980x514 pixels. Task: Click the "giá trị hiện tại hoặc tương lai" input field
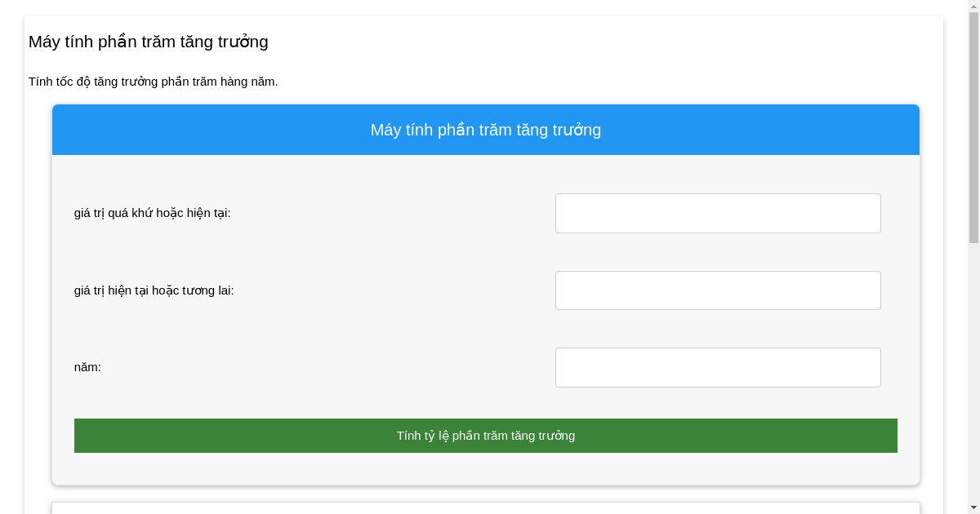(718, 290)
